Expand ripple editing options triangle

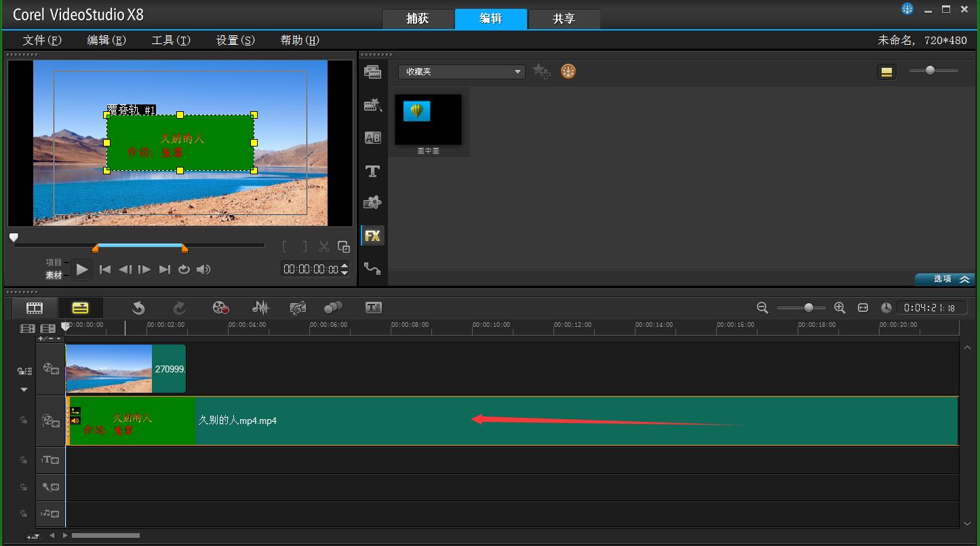pos(24,389)
